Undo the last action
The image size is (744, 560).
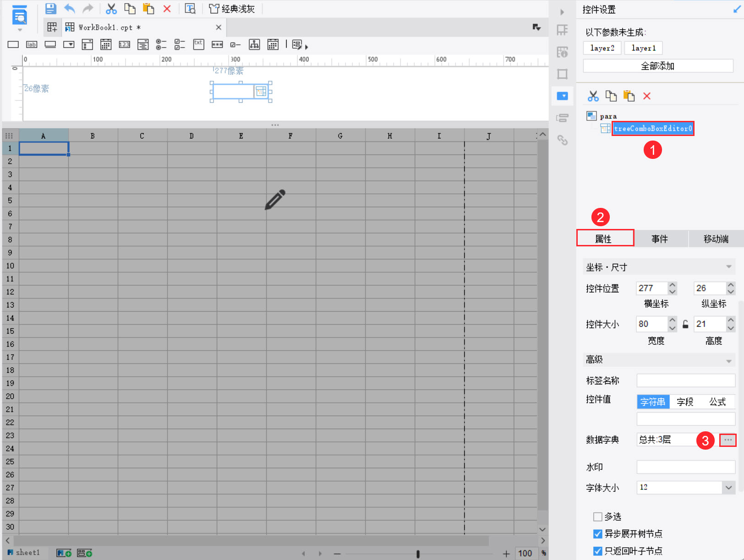point(69,8)
